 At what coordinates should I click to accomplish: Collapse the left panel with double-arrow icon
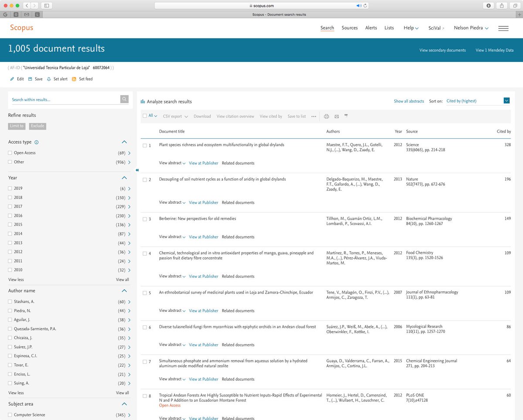[137, 170]
